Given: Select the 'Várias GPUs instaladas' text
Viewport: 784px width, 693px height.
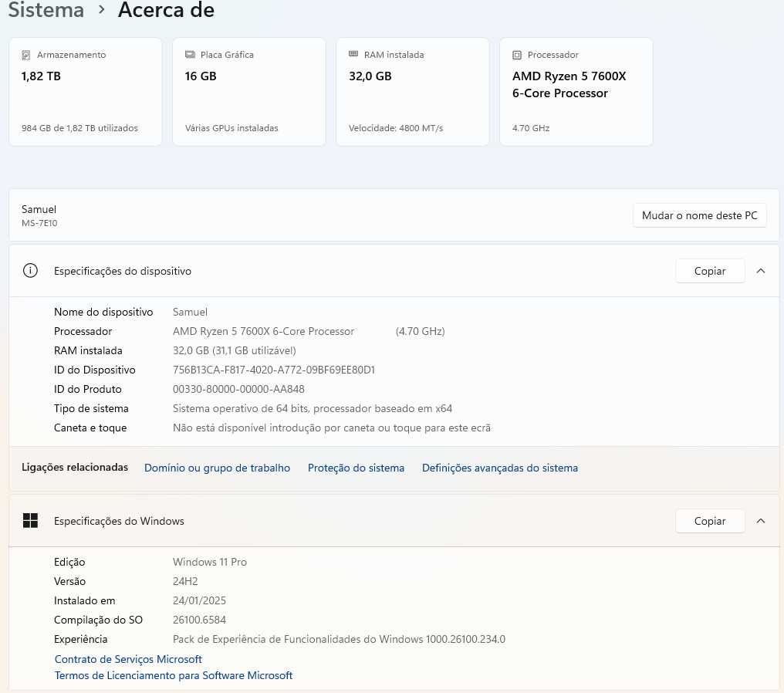Looking at the screenshot, I should (x=231, y=128).
